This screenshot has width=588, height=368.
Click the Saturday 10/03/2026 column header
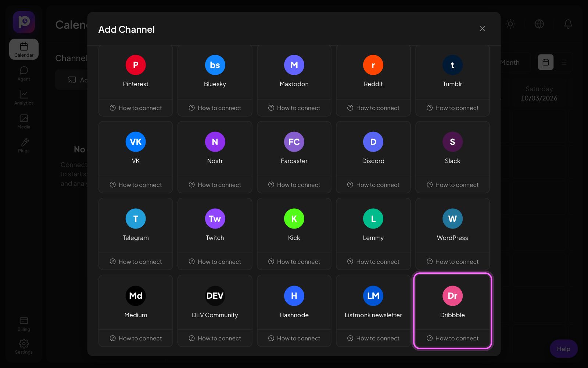(539, 93)
